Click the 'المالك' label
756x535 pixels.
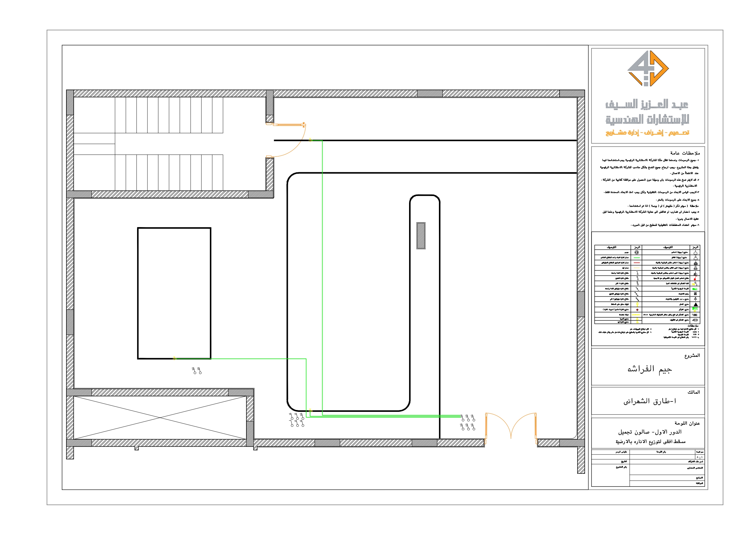[x=694, y=392]
